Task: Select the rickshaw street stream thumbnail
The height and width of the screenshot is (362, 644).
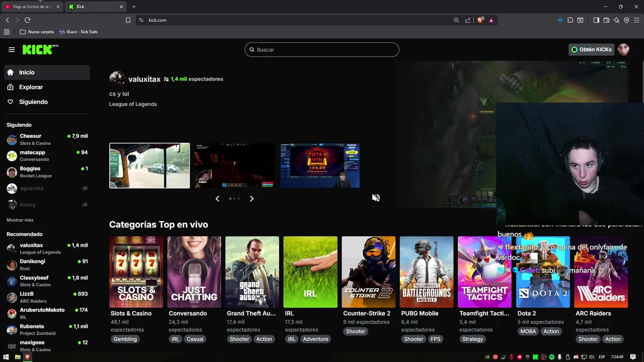Action: click(149, 165)
